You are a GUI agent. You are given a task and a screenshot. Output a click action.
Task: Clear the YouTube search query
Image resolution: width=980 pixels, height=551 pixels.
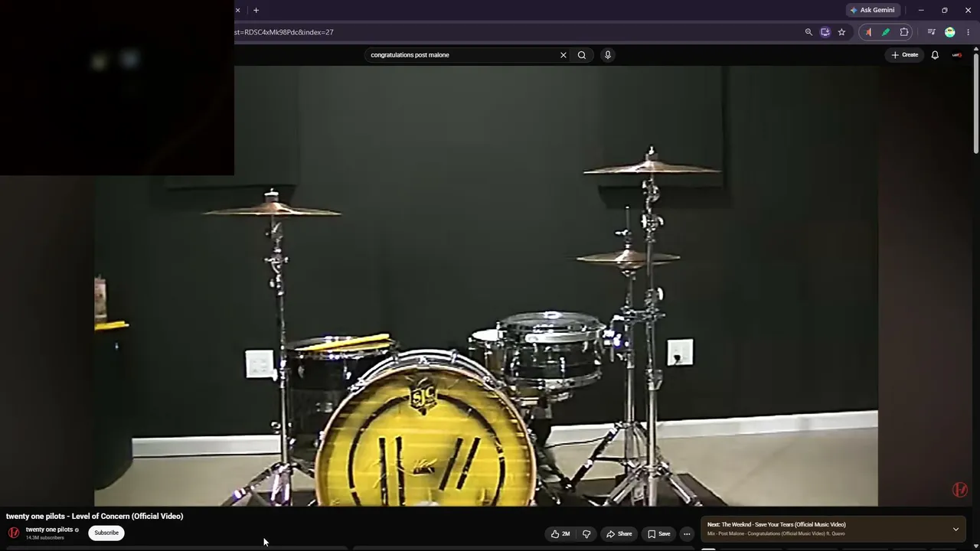point(563,55)
